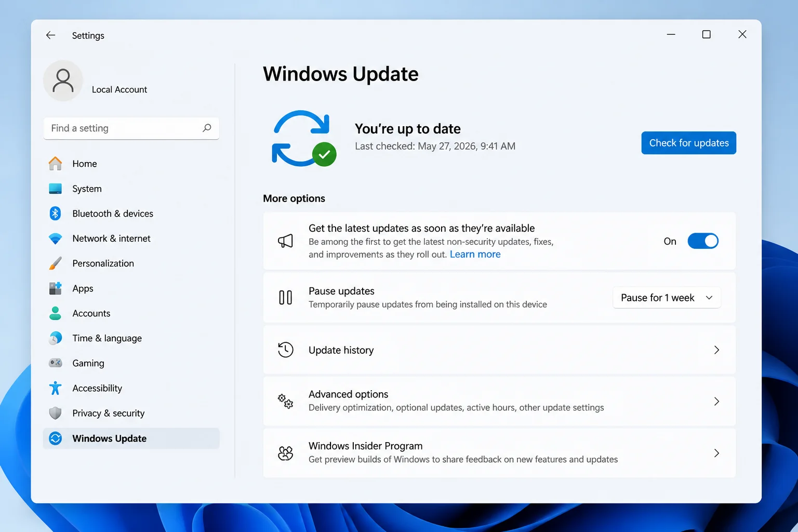This screenshot has height=532, width=798.
Task: Click the Home house icon
Action: pyautogui.click(x=56, y=164)
